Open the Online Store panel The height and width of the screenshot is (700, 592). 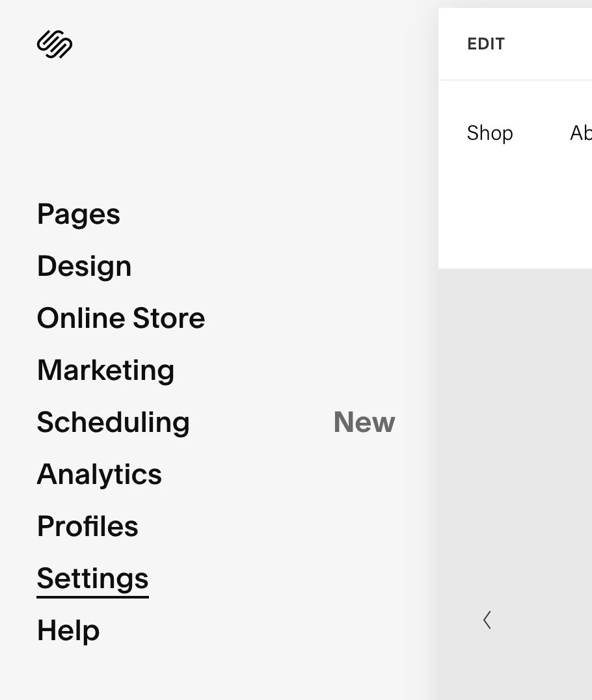pyautogui.click(x=121, y=317)
